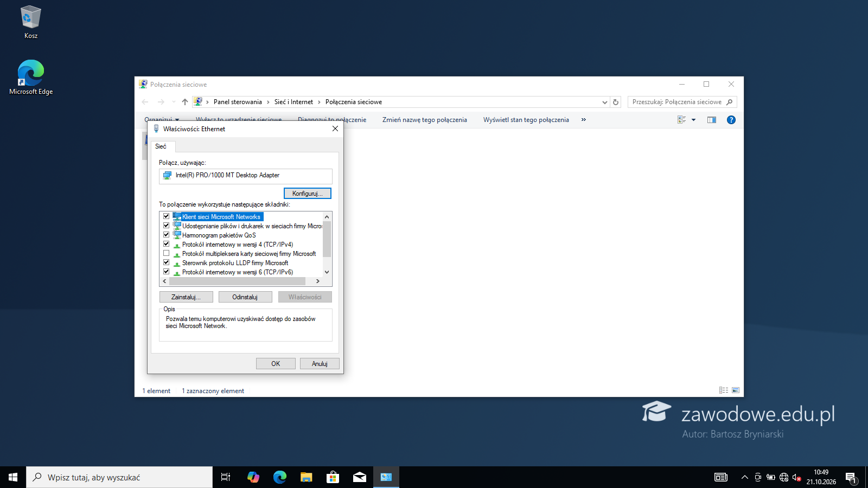This screenshot has width=868, height=488.
Task: Expand the chevron after Sieć i Internet breadcrumb
Action: 319,102
